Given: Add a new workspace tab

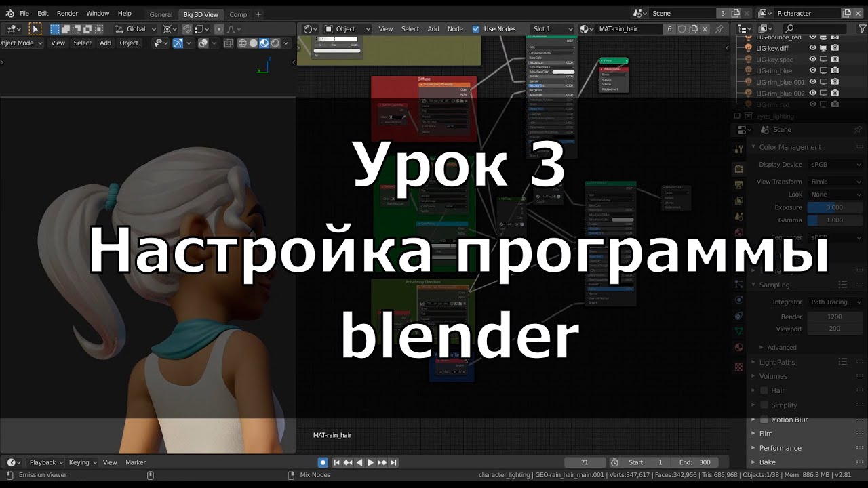Looking at the screenshot, I should (x=258, y=14).
